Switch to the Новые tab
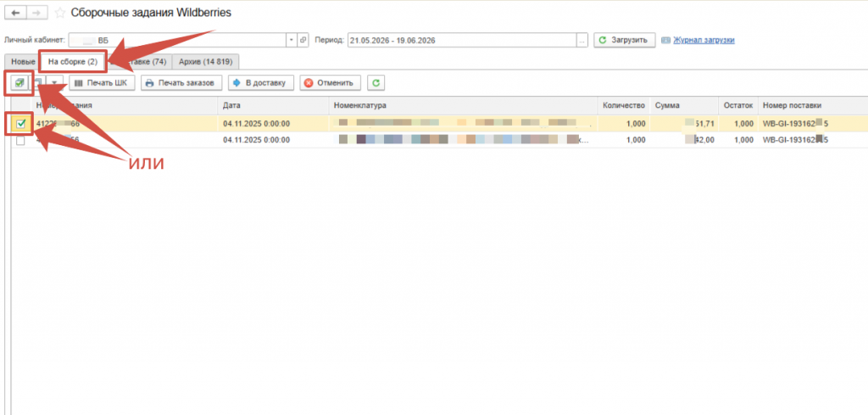 click(x=23, y=61)
